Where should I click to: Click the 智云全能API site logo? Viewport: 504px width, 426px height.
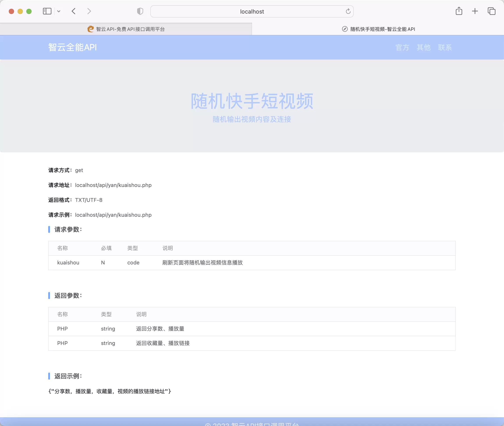[72, 47]
